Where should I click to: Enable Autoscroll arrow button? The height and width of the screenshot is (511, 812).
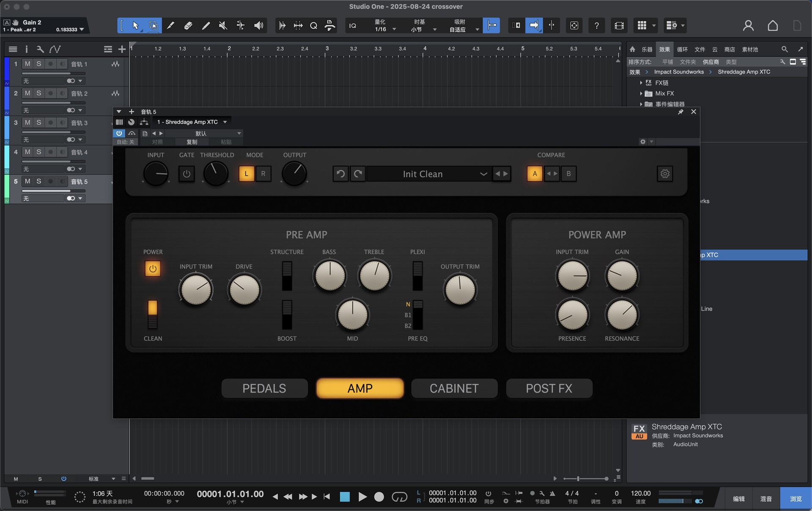(x=534, y=26)
